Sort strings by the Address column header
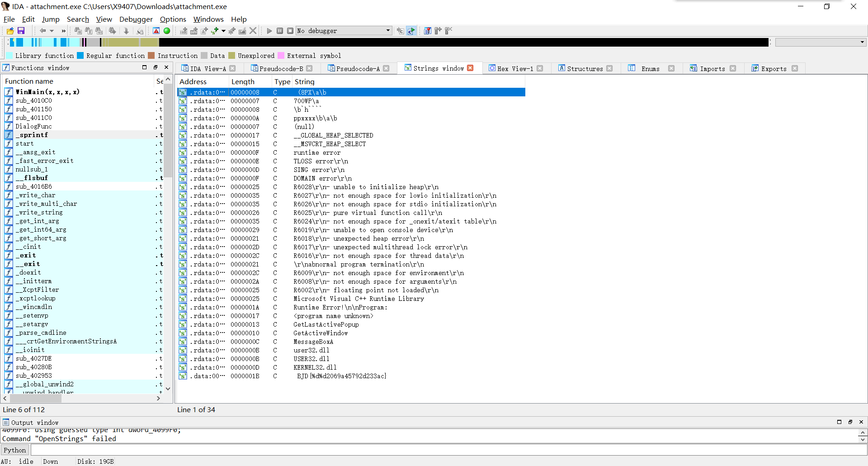This screenshot has height=466, width=868. pos(202,81)
